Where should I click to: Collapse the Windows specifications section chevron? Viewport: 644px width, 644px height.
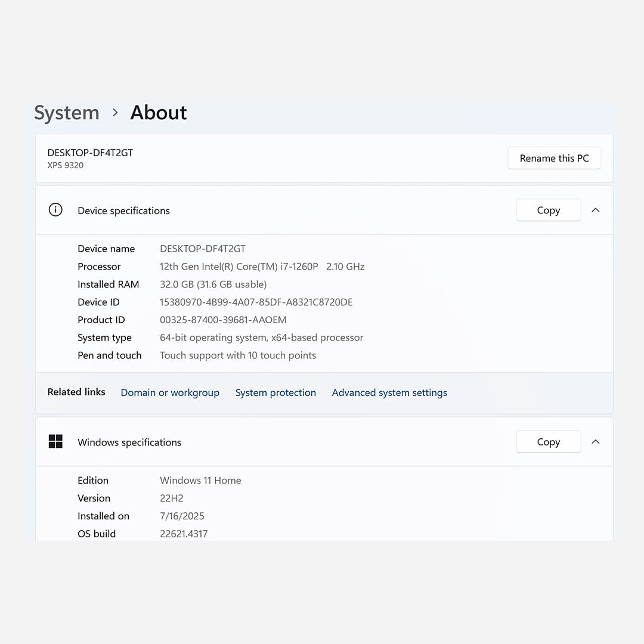[596, 441]
